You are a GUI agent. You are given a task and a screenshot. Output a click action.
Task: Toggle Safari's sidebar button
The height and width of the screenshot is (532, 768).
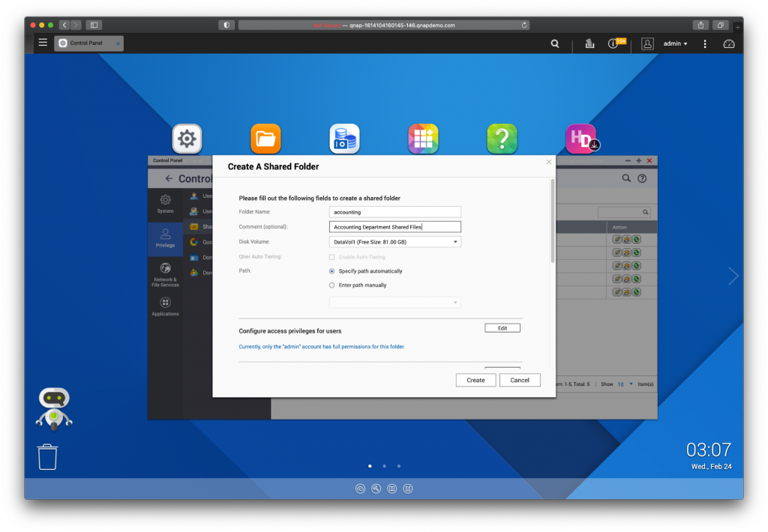coord(94,25)
